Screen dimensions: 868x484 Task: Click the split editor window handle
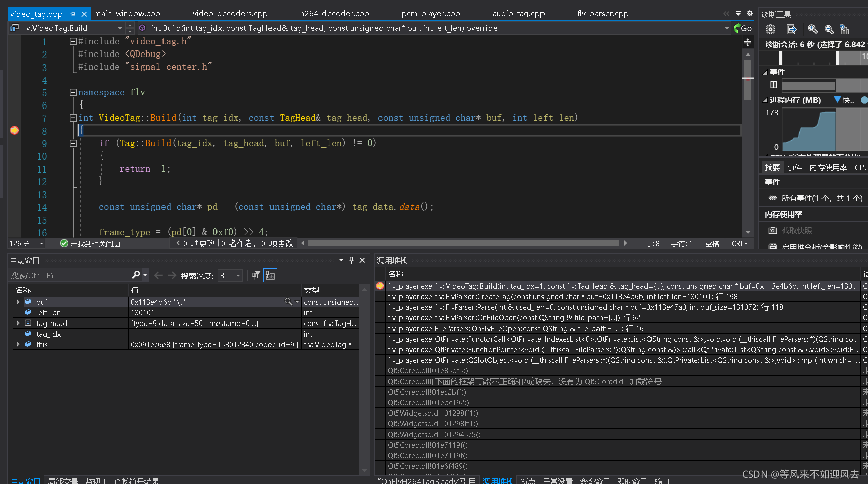[x=748, y=42]
